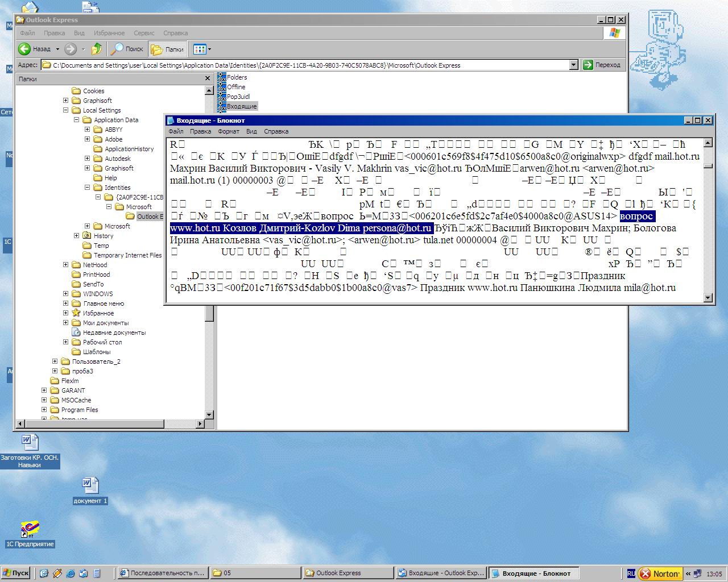Open the address bar dropdown arrow
Screen dimensions: 728x582
point(574,65)
